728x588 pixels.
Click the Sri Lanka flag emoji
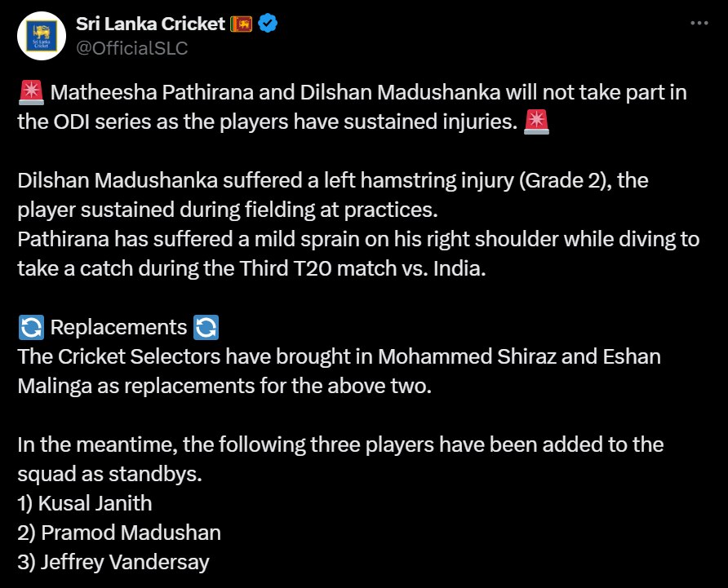coord(242,24)
